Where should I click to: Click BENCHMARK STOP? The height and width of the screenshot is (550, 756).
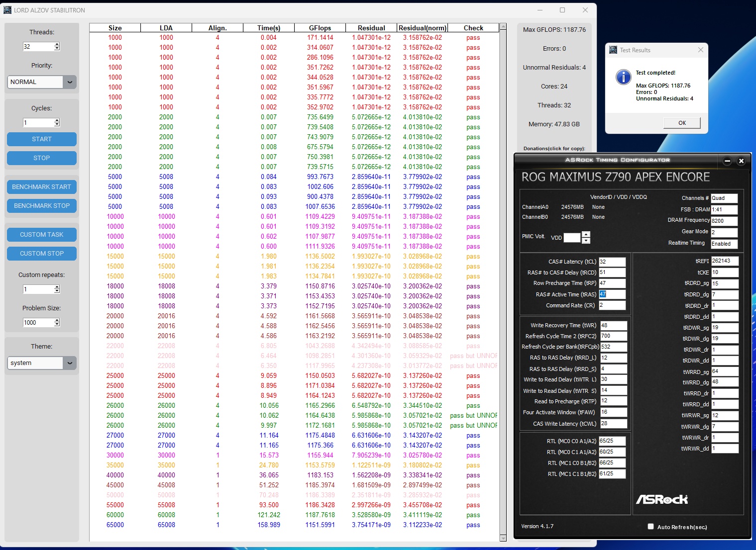(42, 206)
